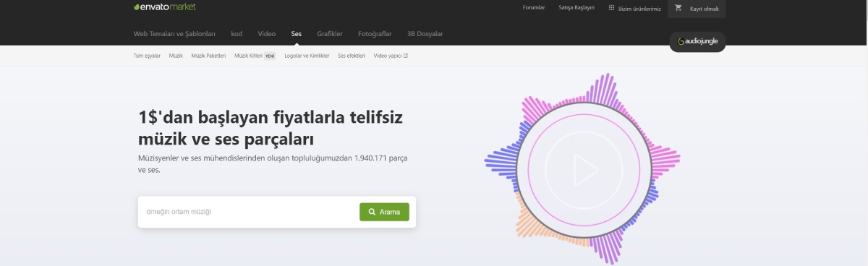Click the AudioJungle logo badge
The height and width of the screenshot is (266, 868).
pyautogui.click(x=698, y=42)
